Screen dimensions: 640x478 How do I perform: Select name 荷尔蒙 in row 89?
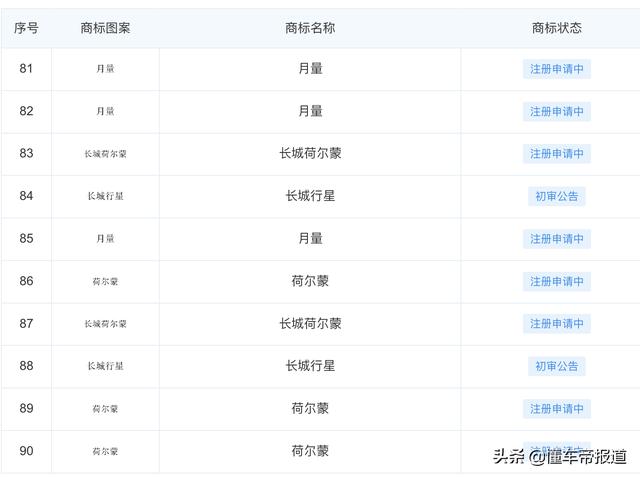(310, 408)
